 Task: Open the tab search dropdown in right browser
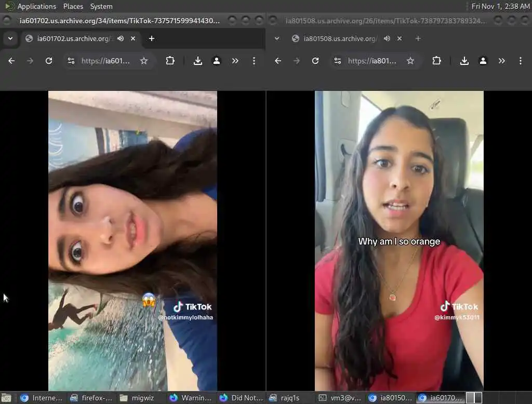(x=277, y=38)
